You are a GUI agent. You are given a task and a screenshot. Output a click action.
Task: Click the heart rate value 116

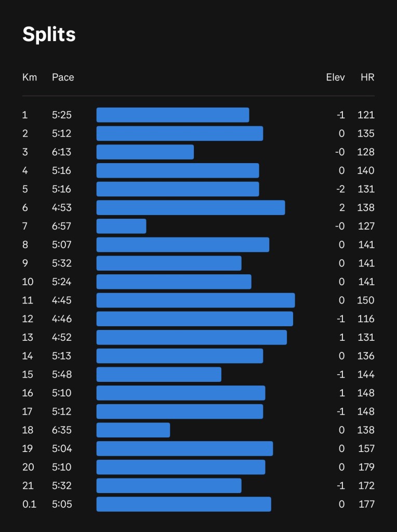pyautogui.click(x=366, y=319)
